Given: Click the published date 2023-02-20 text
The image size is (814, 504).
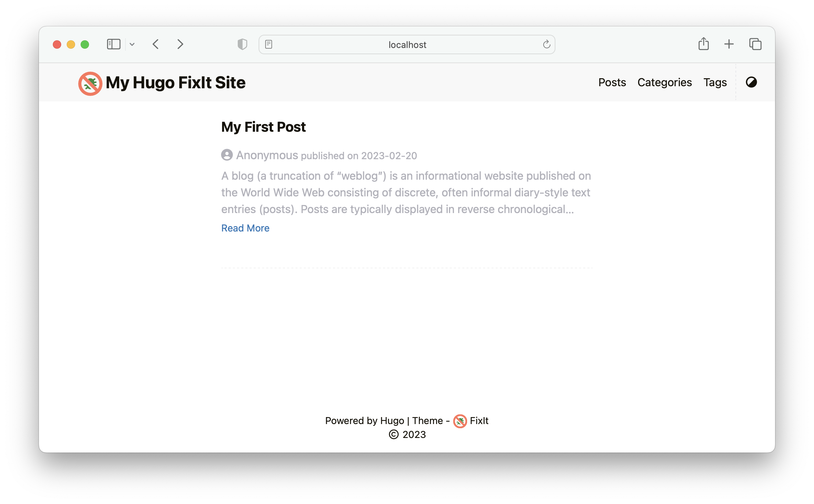Looking at the screenshot, I should (389, 156).
